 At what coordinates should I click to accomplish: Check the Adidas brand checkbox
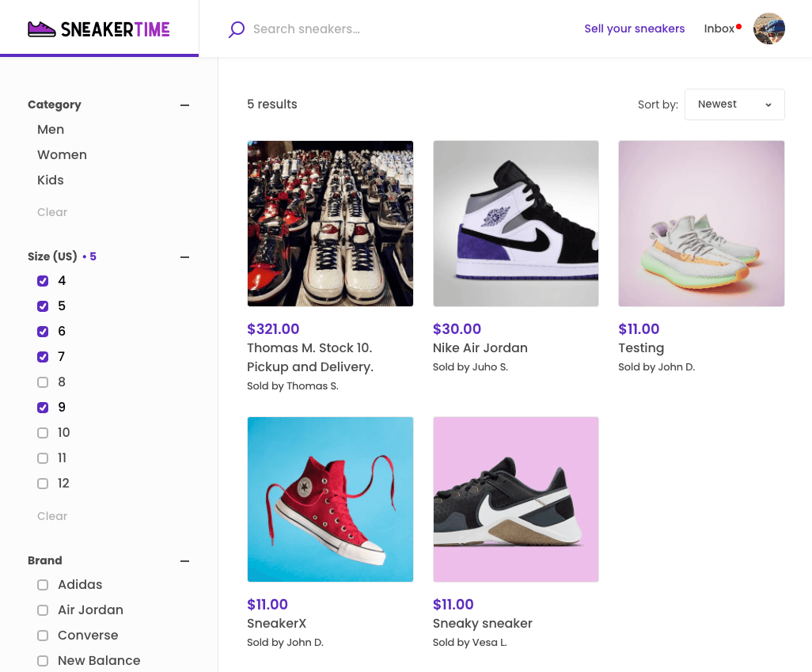tap(43, 585)
